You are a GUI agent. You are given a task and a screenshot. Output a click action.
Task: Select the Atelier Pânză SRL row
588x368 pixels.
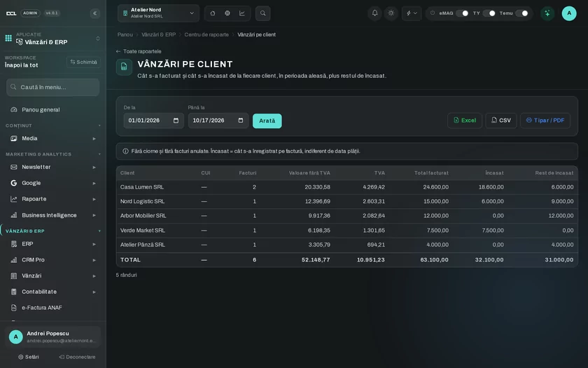(x=347, y=245)
